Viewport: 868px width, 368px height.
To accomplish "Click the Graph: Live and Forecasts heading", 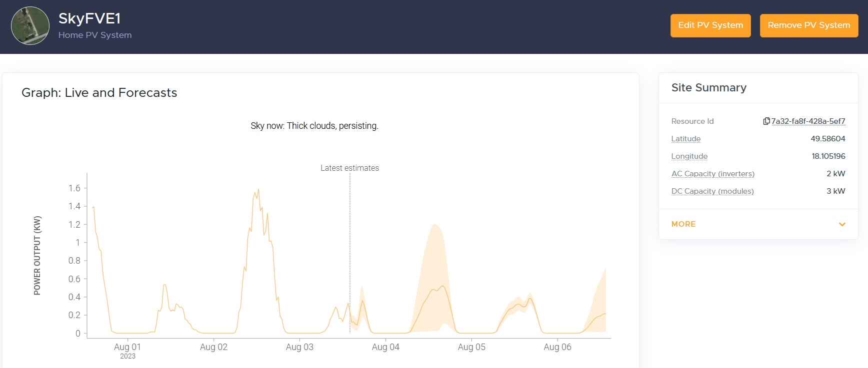I will (99, 93).
